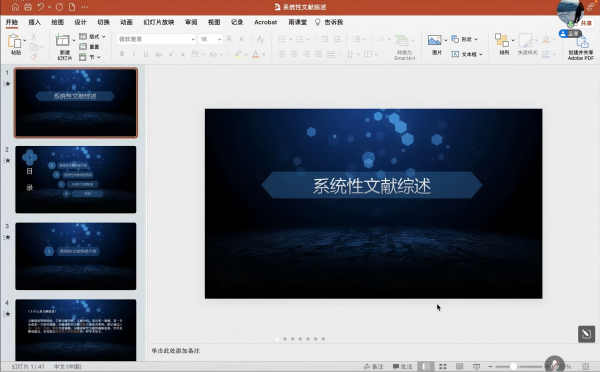Switch to slide sorter view
This screenshot has height=372, width=600.
(443, 366)
